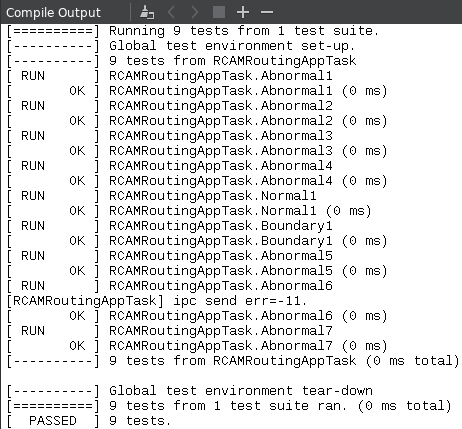The image size is (462, 429).
Task: Click the OK line for Boundary1
Action: 197,241
